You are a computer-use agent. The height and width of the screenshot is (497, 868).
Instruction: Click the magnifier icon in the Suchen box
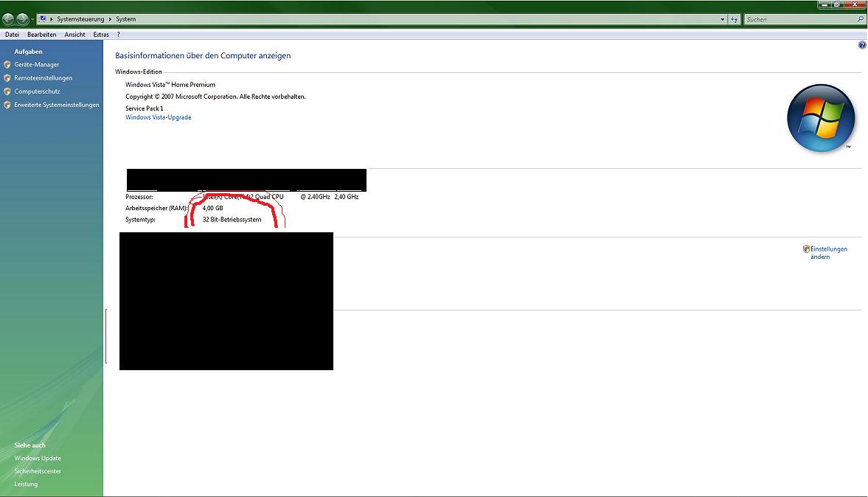tap(860, 19)
